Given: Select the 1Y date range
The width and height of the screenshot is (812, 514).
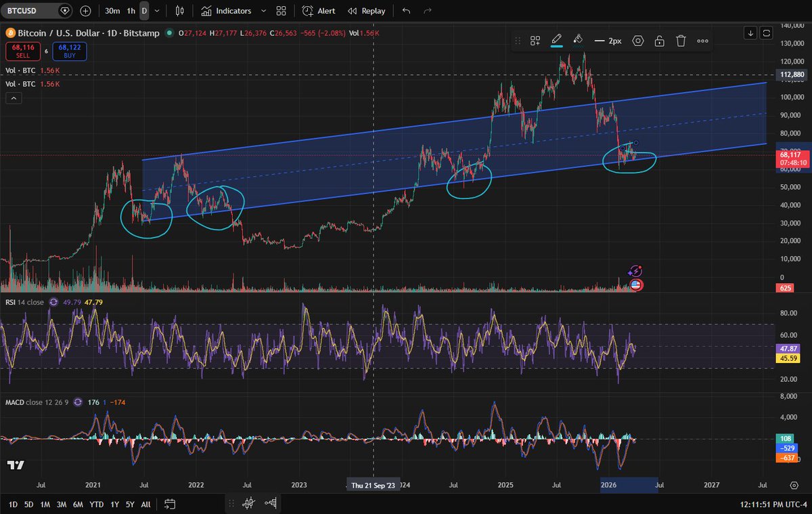Looking at the screenshot, I should click(114, 504).
